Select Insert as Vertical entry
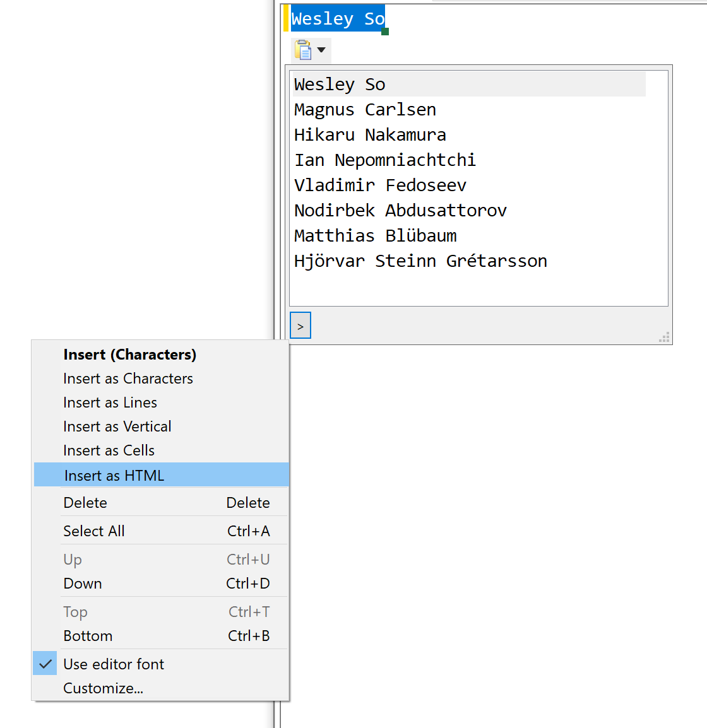 [x=161, y=426]
